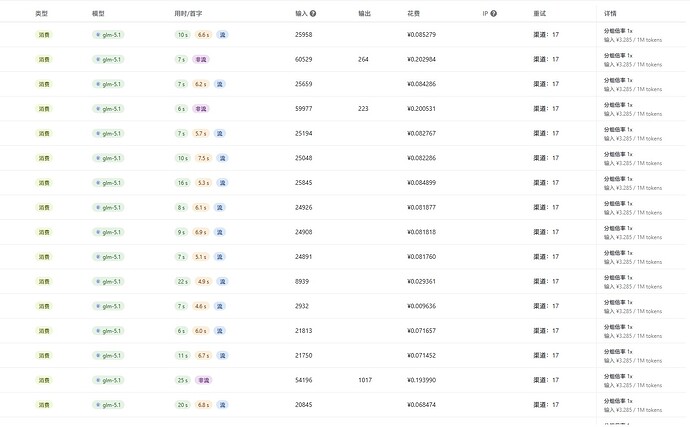This screenshot has width=690, height=427.
Task: Click the output value 223
Action: [x=363, y=109]
